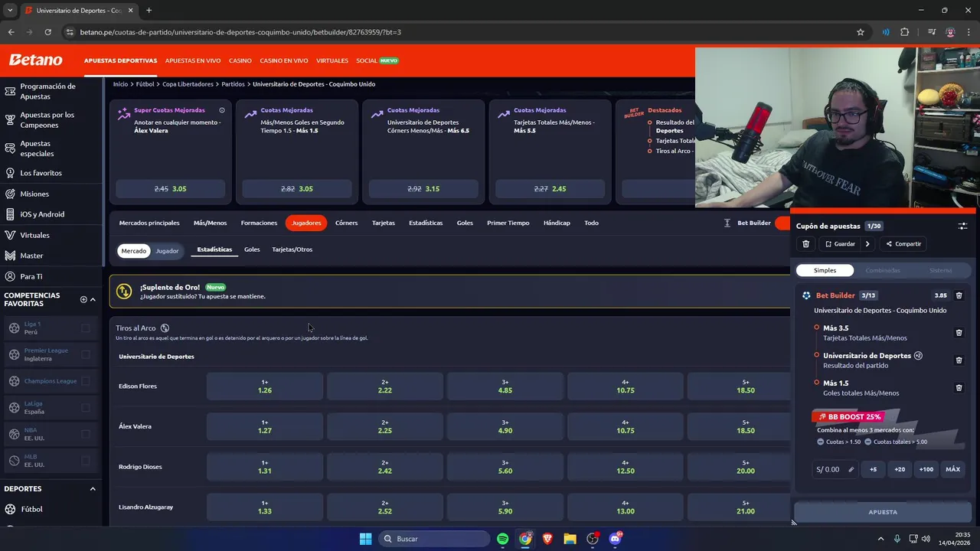The image size is (980, 551).
Task: Add +20 to the stake
Action: tap(900, 469)
